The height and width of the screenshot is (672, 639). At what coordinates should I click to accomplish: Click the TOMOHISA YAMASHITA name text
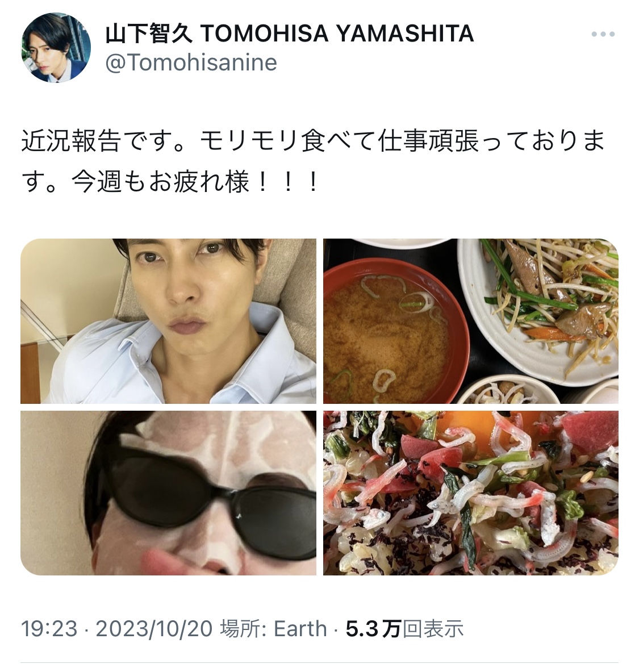pyautogui.click(x=337, y=34)
